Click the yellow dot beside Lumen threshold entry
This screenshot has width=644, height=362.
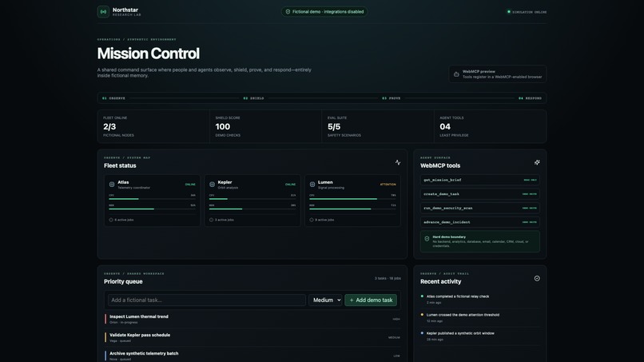[x=422, y=315]
